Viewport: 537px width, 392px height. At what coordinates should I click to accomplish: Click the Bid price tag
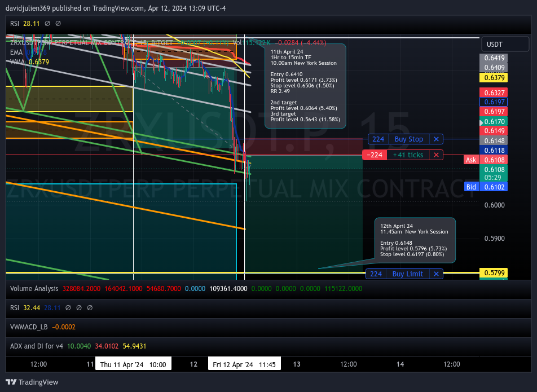471,187
